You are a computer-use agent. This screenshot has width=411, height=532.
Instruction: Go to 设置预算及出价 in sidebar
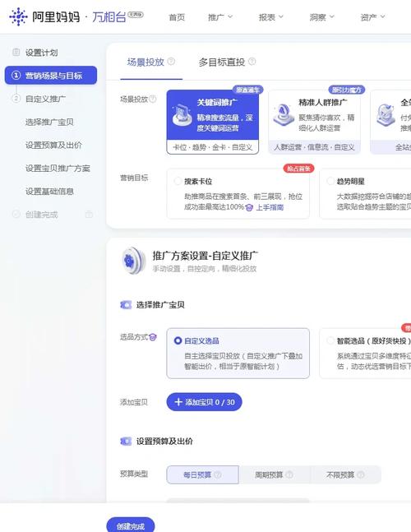(x=53, y=146)
